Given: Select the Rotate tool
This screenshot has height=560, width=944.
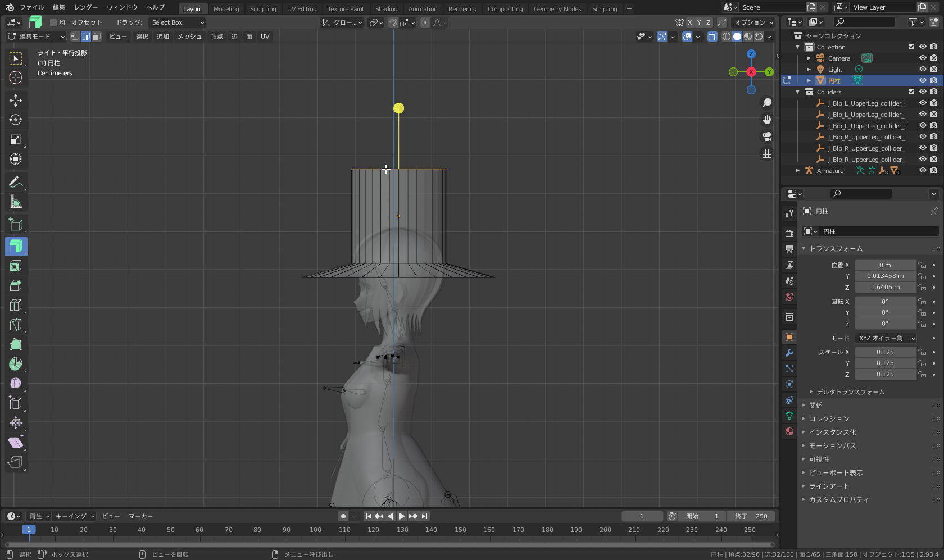Looking at the screenshot, I should [x=16, y=120].
